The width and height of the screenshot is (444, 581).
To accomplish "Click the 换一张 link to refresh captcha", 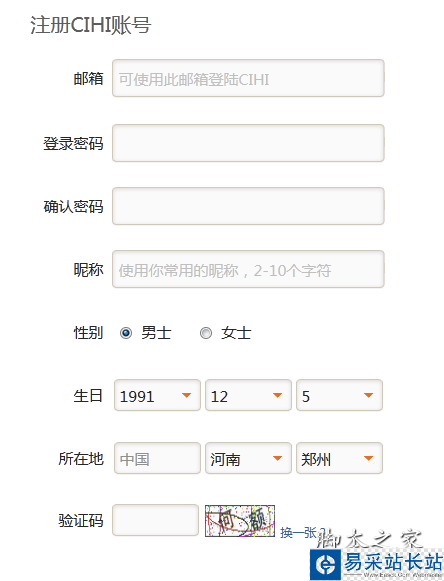I will 298,533.
